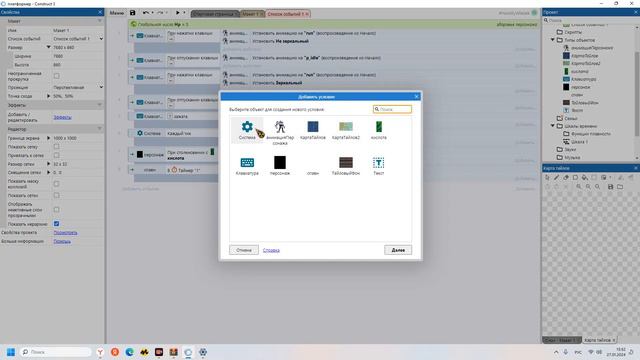Screen dimensions: 640x360
Task: Switch to the Стартовая страница tab
Action: tap(216, 14)
